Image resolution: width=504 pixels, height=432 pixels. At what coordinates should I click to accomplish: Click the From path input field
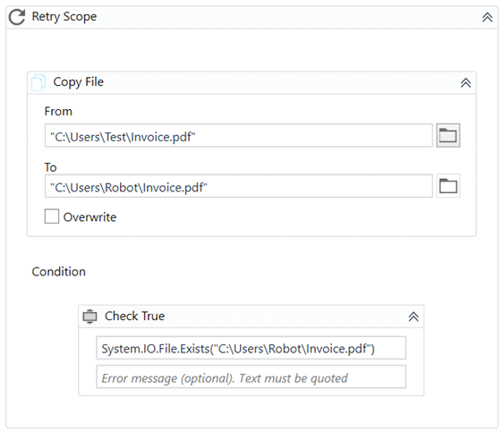(239, 136)
